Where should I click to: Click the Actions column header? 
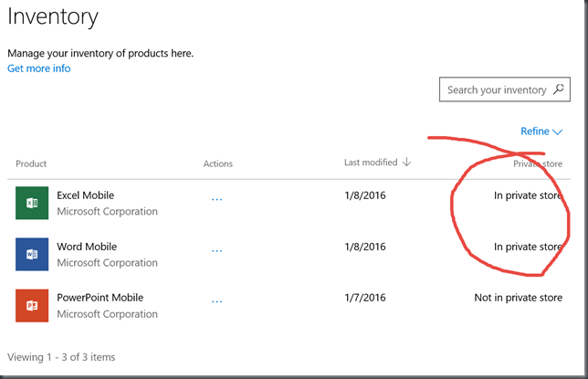(x=218, y=163)
